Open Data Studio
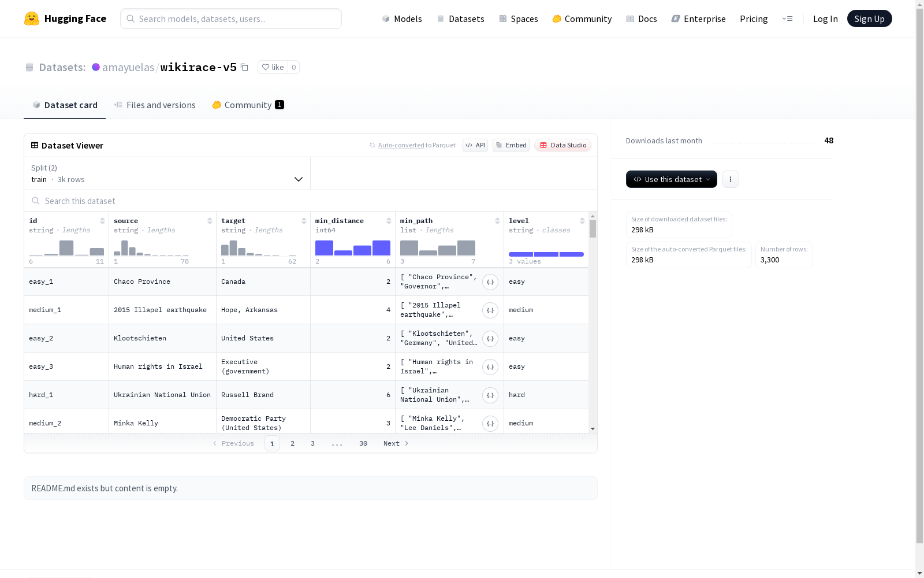This screenshot has height=578, width=924. [x=562, y=145]
